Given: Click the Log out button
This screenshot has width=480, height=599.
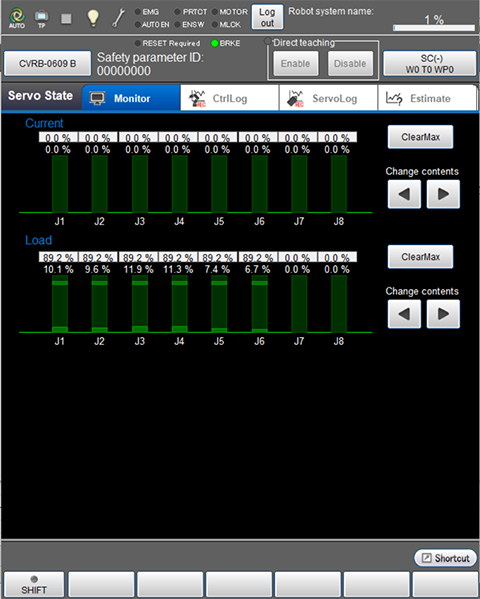Looking at the screenshot, I should click(267, 17).
